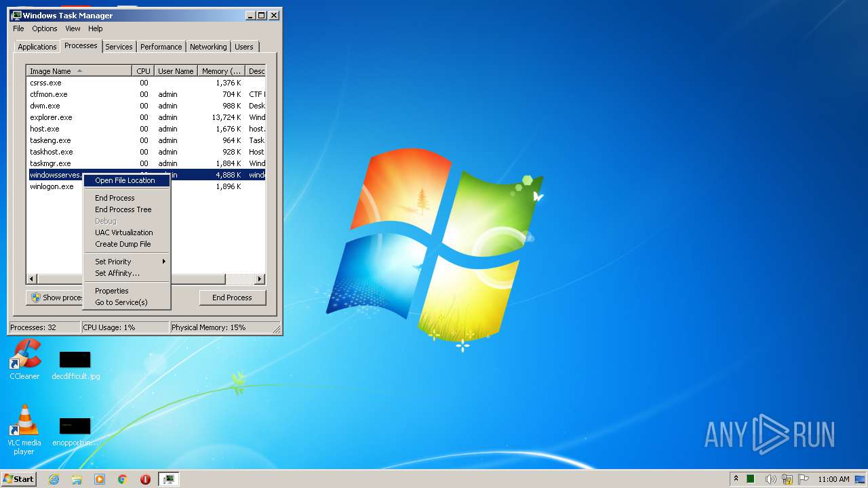Click the volume speaker tray icon
This screenshot has height=488, width=868.
(770, 479)
